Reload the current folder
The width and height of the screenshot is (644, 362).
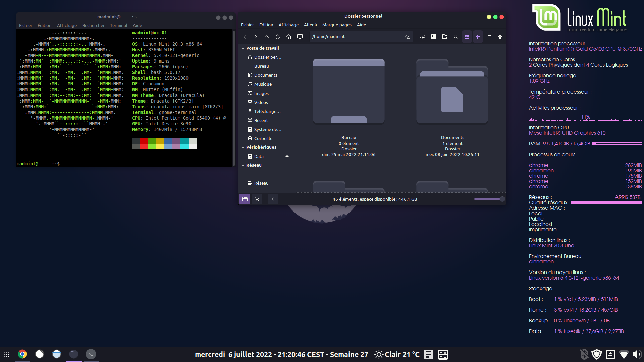278,37
